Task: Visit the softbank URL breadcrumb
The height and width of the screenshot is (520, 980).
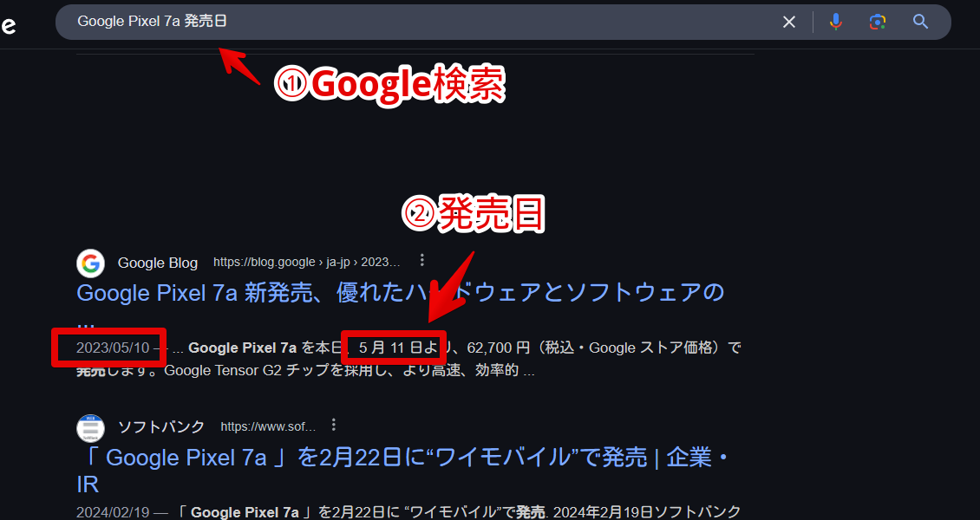Action: coord(268,427)
